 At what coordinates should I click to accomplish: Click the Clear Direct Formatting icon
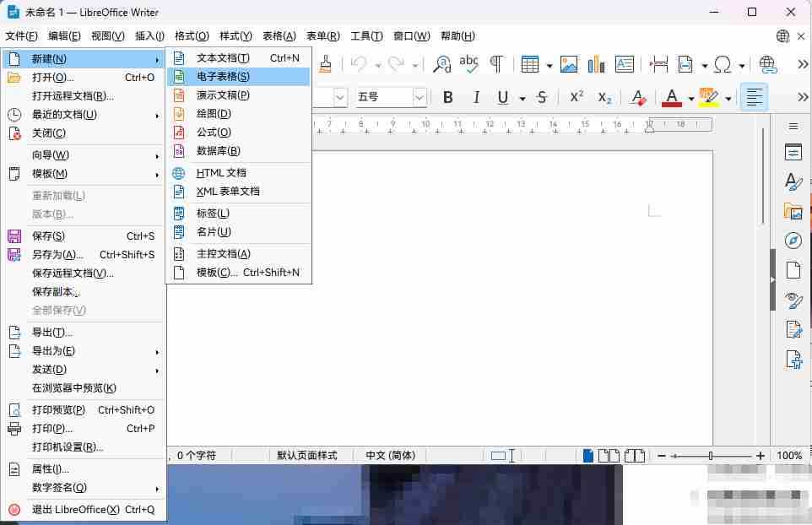(x=639, y=97)
